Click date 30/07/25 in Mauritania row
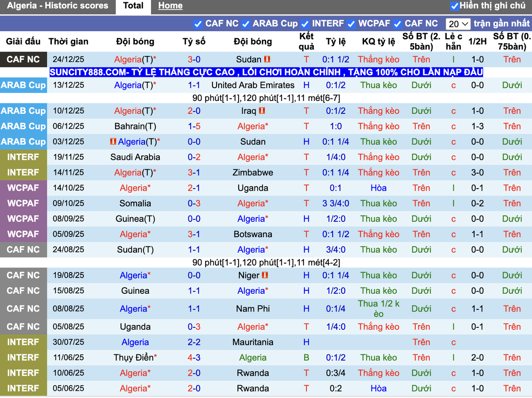Image resolution: width=532 pixels, height=398 pixels. [x=69, y=342]
